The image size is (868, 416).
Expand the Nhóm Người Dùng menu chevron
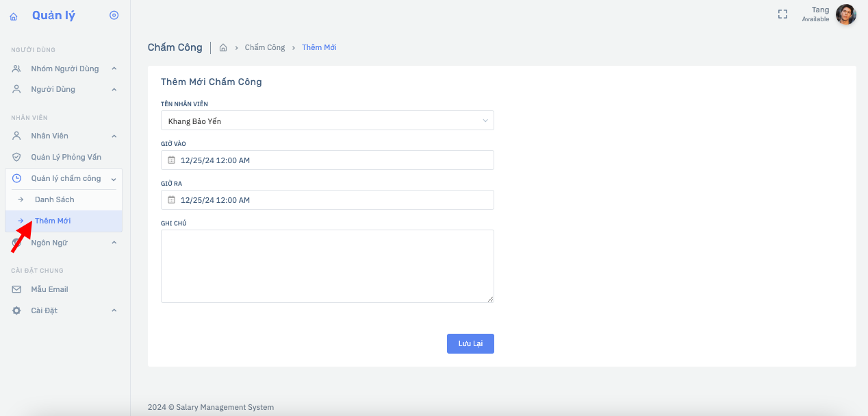114,69
